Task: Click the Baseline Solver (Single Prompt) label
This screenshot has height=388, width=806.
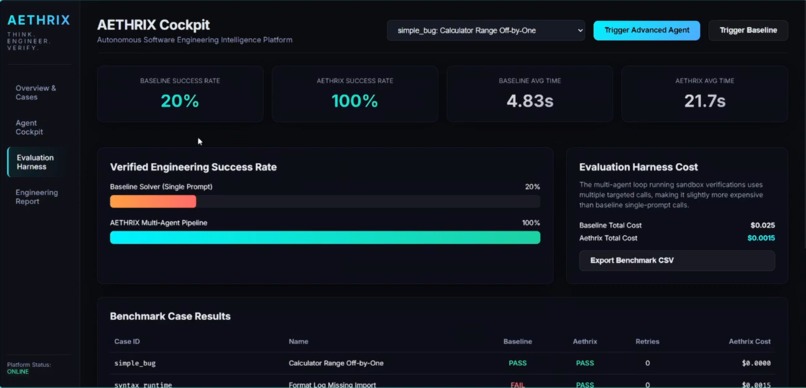Action: (x=161, y=187)
